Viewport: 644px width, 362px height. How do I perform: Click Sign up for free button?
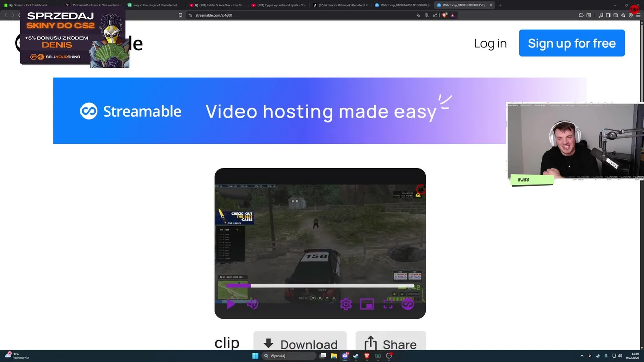click(572, 43)
